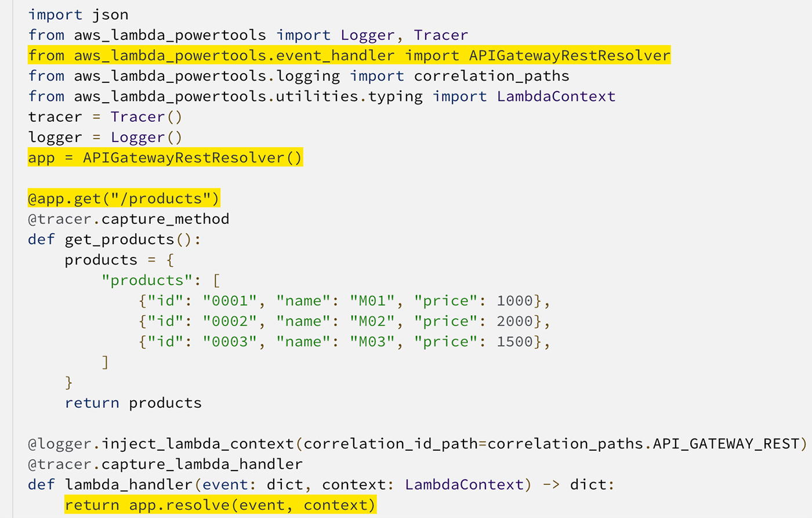Click the product row with id "0002"
Image resolution: width=812 pixels, height=518 pixels.
click(345, 321)
